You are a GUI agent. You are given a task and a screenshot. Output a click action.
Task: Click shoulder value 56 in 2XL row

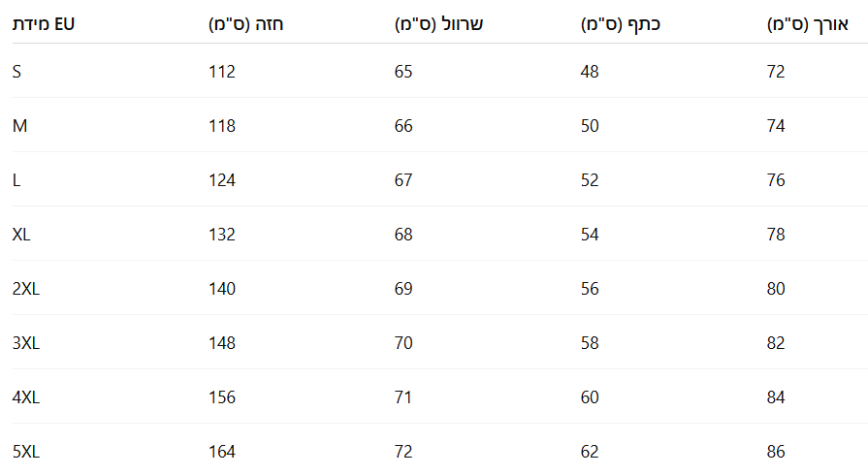(x=590, y=289)
